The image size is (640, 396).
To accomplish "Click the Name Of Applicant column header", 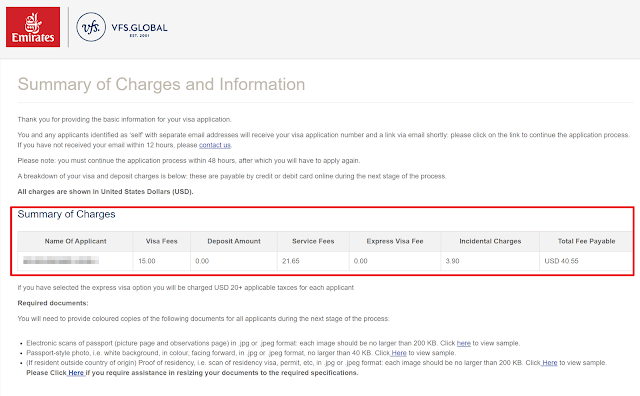I will pyautogui.click(x=76, y=241).
